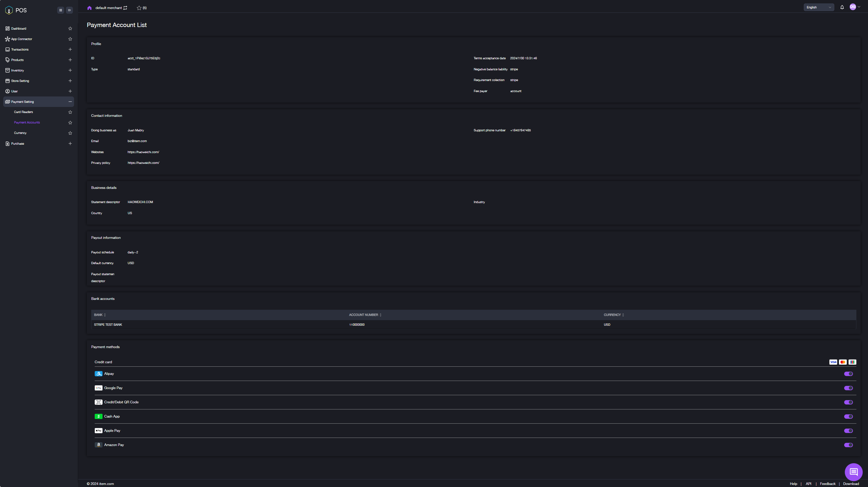Open the Currency submenu item
This screenshot has width=868, height=487.
pos(20,133)
